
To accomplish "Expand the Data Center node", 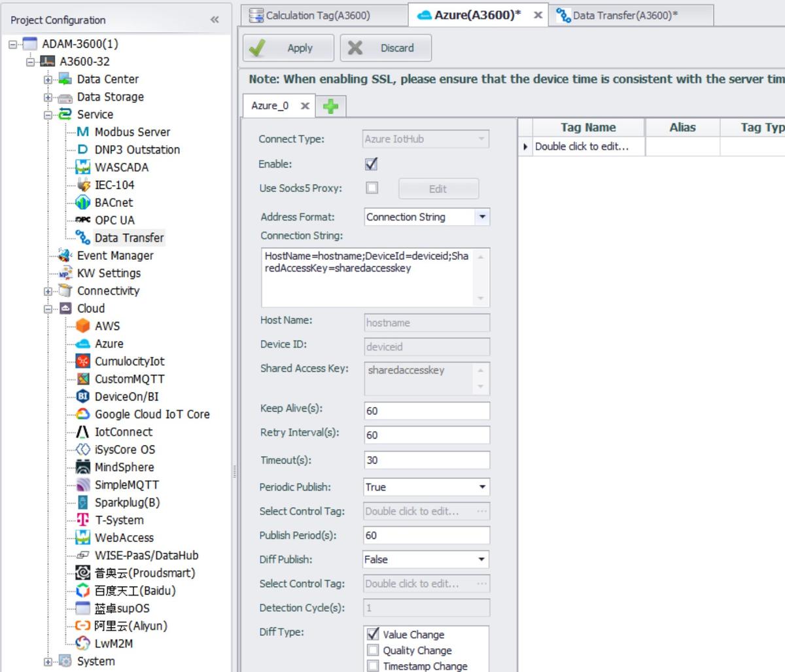I will (48, 80).
